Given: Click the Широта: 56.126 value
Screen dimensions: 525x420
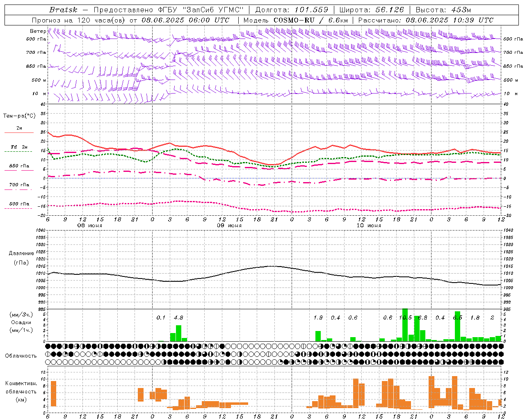Looking at the screenshot, I should coord(372,9).
